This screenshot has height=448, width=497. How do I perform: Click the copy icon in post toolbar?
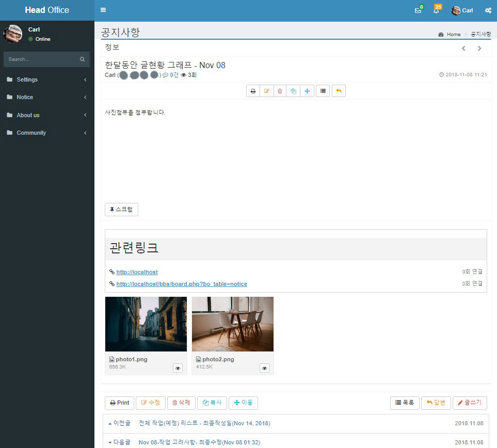pos(294,91)
